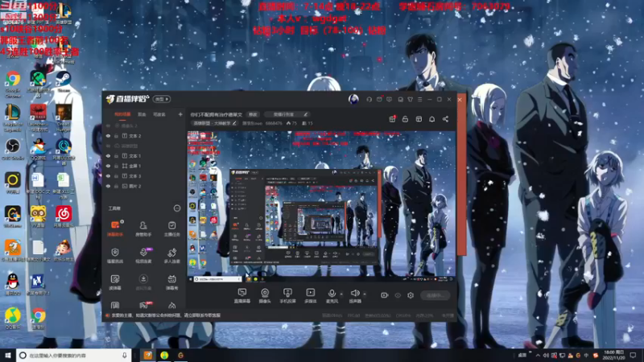Add 摄像头 camera source
Screen dimensions: 644x362
(265, 295)
